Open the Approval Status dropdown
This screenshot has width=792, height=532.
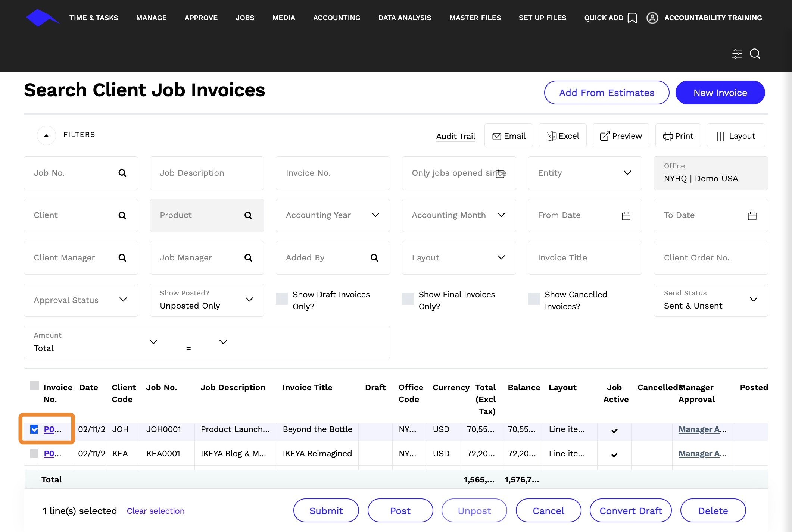pyautogui.click(x=123, y=300)
